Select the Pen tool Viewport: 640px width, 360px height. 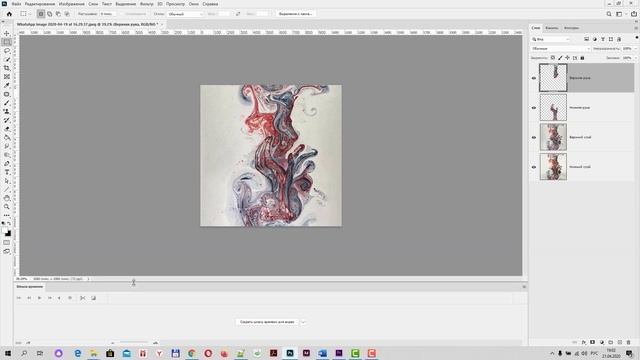pos(7,164)
